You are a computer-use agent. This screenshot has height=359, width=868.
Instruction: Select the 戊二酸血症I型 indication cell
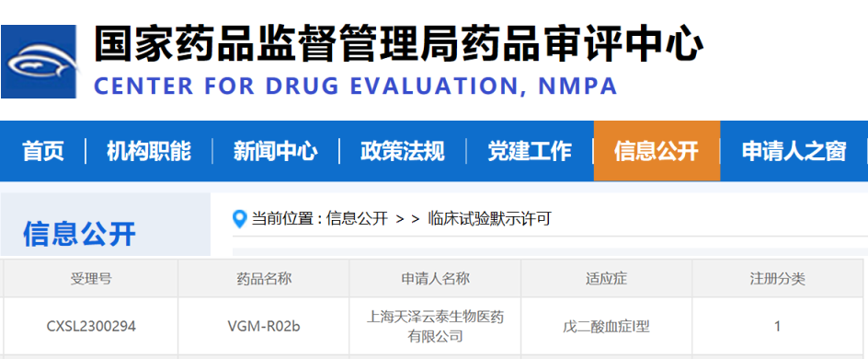(606, 326)
